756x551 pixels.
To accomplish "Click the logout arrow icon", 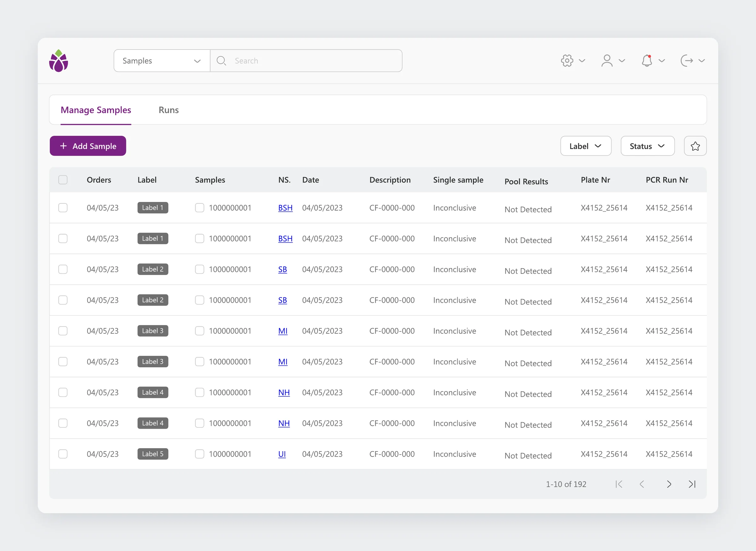I will click(x=687, y=61).
